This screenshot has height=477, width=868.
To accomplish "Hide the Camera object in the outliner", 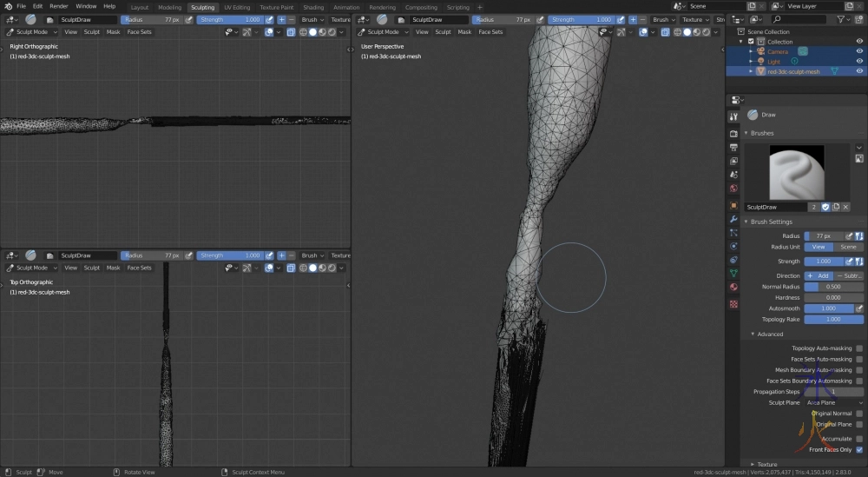I will coord(859,51).
